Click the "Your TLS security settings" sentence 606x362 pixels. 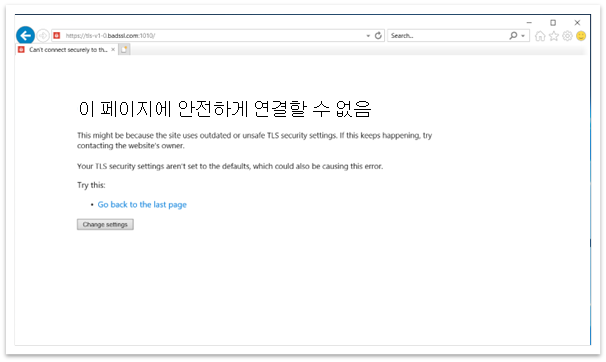click(x=230, y=166)
